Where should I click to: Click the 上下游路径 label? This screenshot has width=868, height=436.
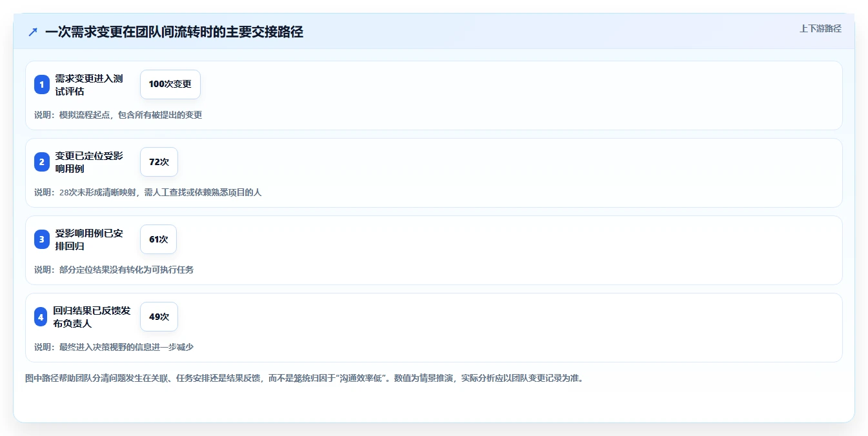click(x=820, y=28)
